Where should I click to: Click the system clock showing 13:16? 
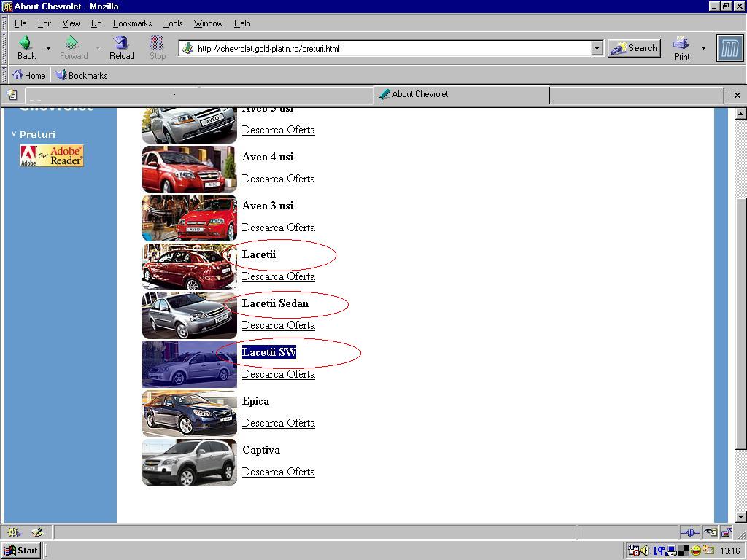pos(730,551)
